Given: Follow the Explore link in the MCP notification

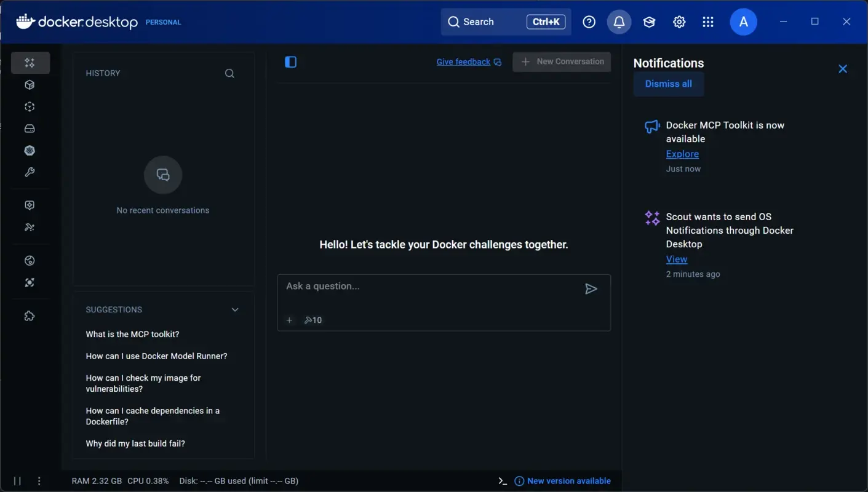Looking at the screenshot, I should pyautogui.click(x=682, y=154).
